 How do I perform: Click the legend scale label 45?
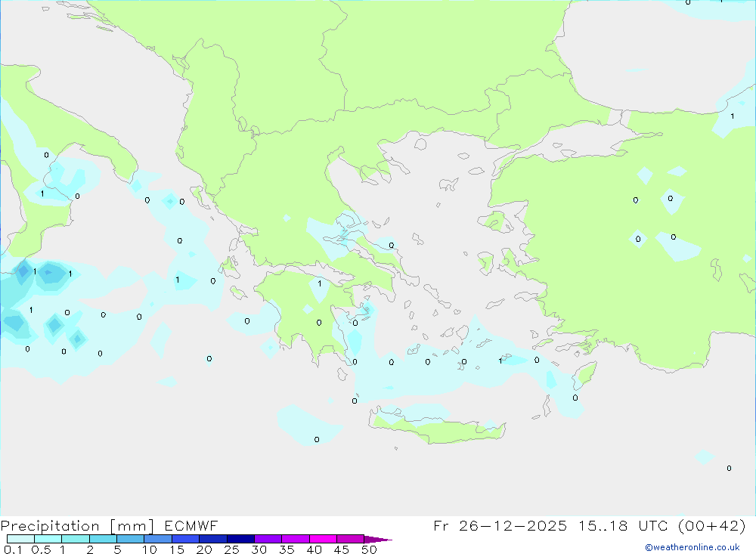coord(342,549)
